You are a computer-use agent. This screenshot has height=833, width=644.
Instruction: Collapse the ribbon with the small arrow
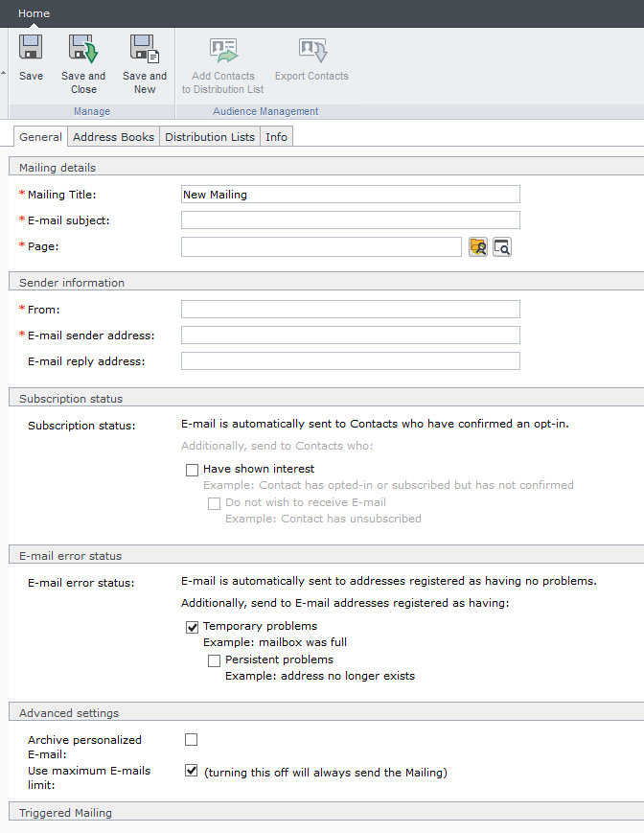tap(4, 72)
